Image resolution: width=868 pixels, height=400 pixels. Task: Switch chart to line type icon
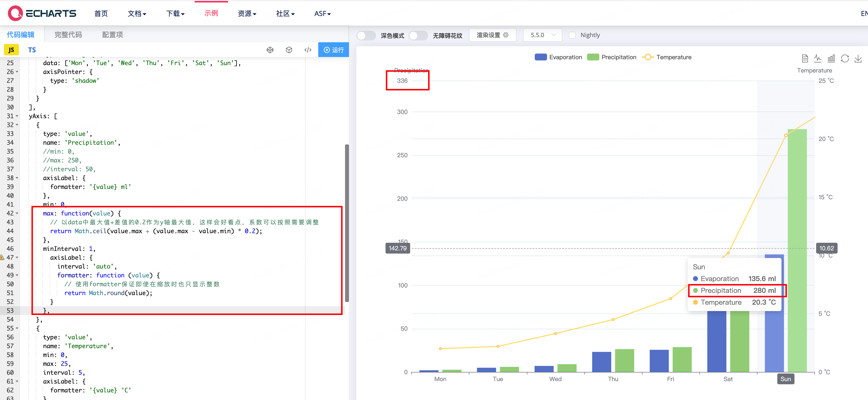818,59
